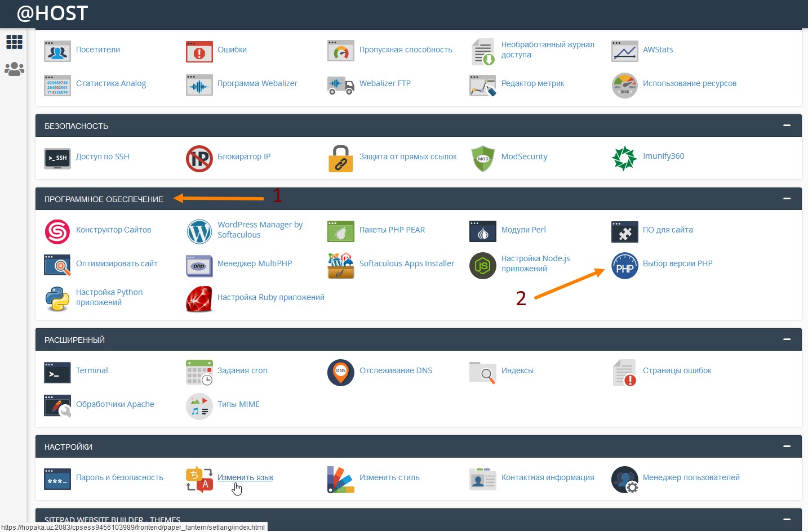Click the Ошибки errors icon
The image size is (808, 532).
[199, 51]
